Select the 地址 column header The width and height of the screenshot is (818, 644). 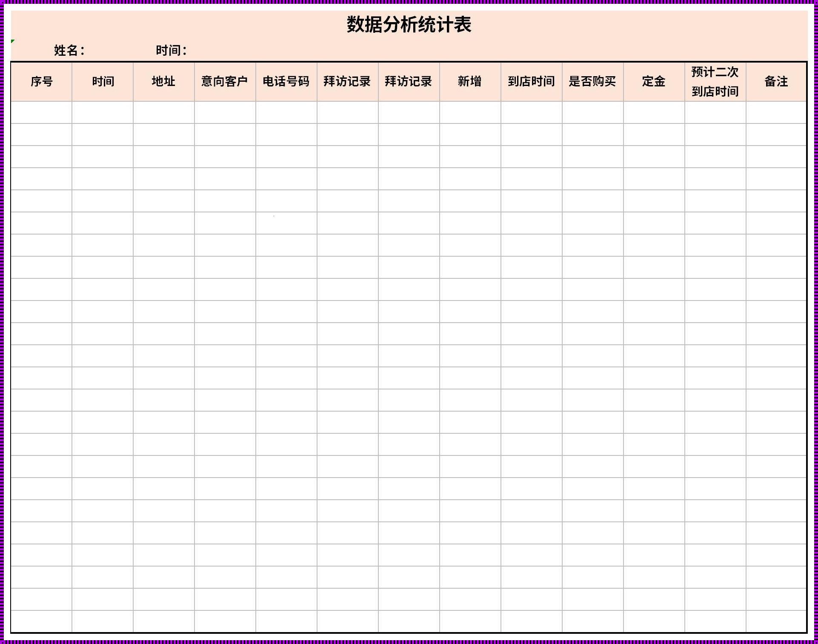tap(164, 81)
